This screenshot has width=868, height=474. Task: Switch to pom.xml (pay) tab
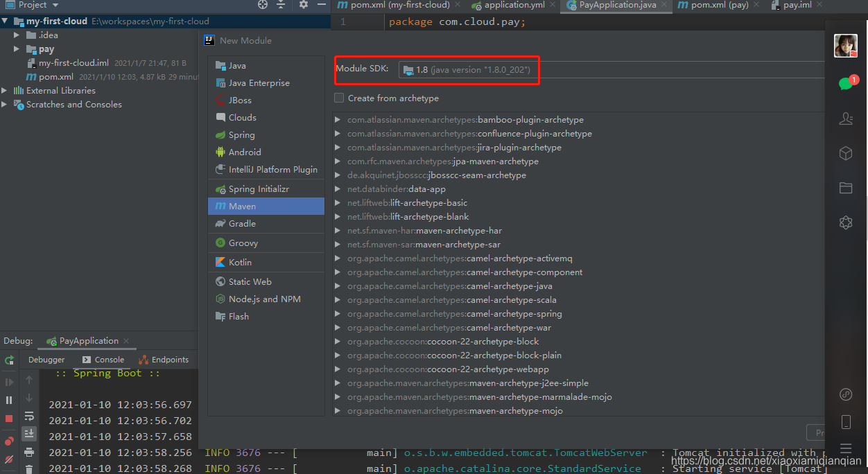pos(718,5)
